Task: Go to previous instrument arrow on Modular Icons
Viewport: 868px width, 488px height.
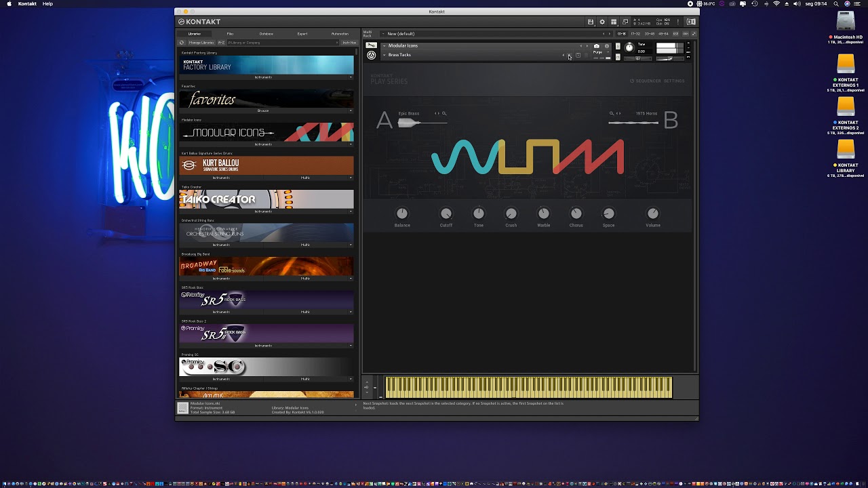Action: coord(581,46)
